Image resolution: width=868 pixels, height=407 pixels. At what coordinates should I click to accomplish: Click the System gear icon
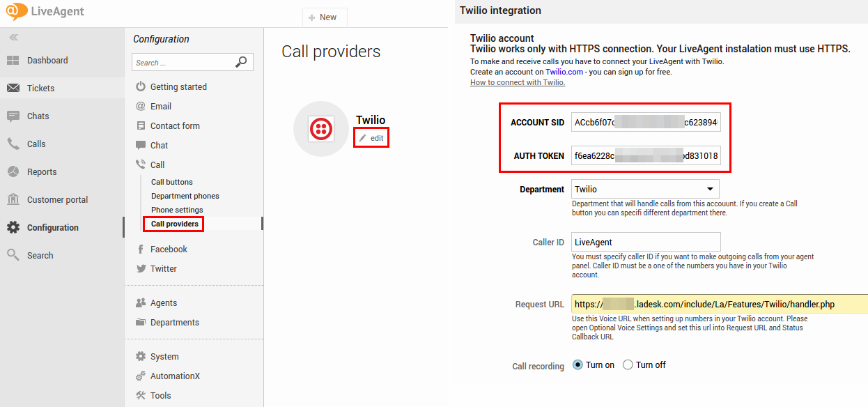[x=141, y=357]
